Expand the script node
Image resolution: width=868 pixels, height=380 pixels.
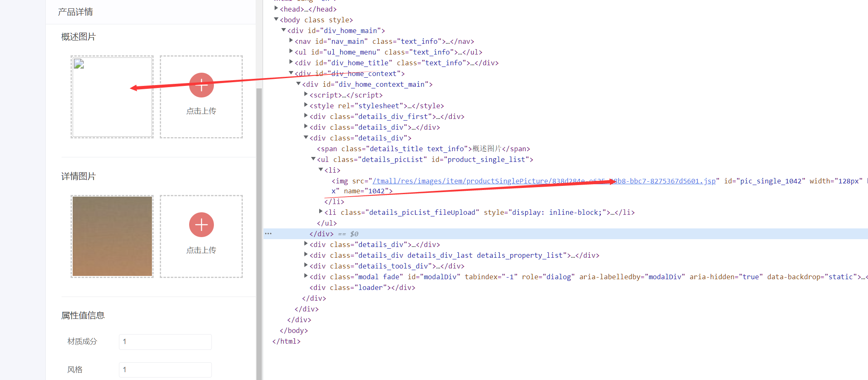click(306, 94)
